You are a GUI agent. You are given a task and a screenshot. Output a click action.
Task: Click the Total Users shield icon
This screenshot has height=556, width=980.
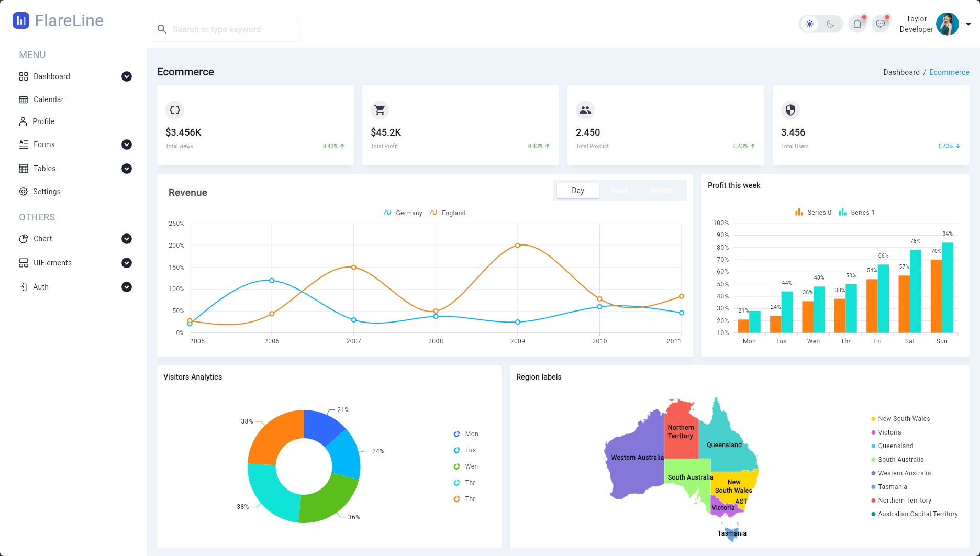790,110
